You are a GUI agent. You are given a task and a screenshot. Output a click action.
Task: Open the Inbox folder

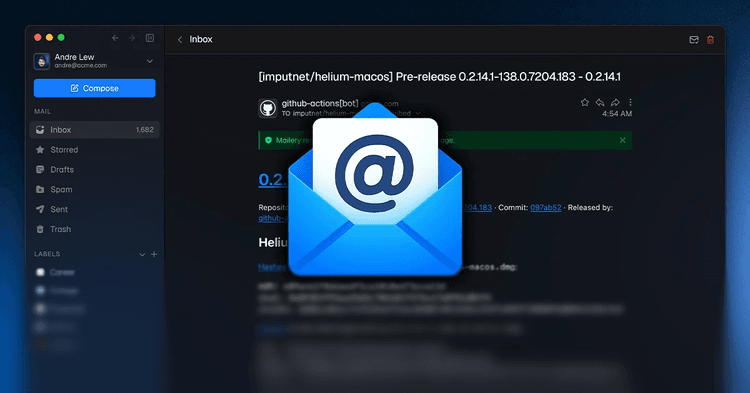pyautogui.click(x=94, y=130)
